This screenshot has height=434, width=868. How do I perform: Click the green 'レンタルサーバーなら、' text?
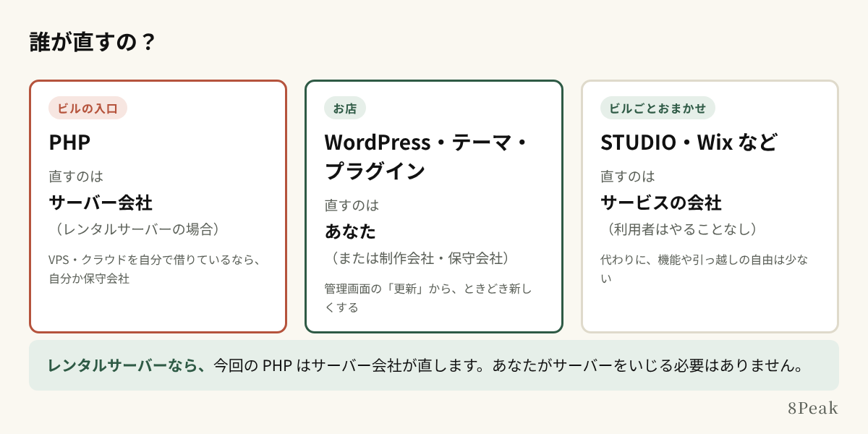(127, 365)
